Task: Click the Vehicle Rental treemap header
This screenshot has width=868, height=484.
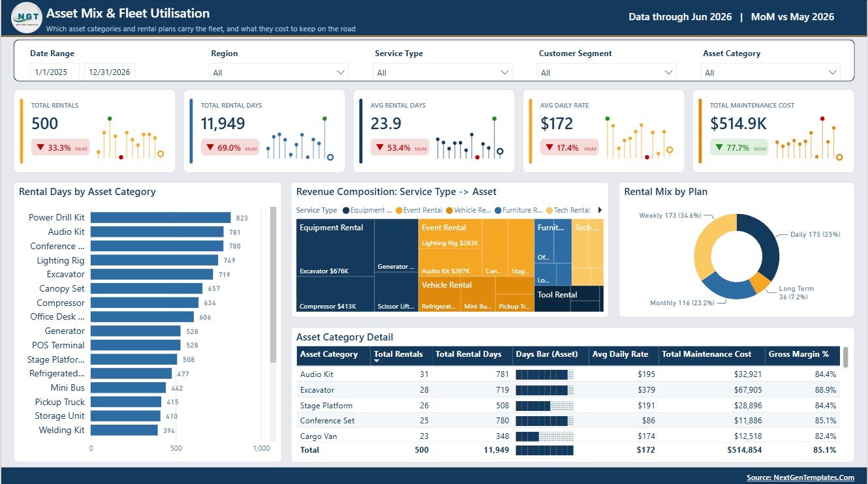Action: tap(446, 285)
